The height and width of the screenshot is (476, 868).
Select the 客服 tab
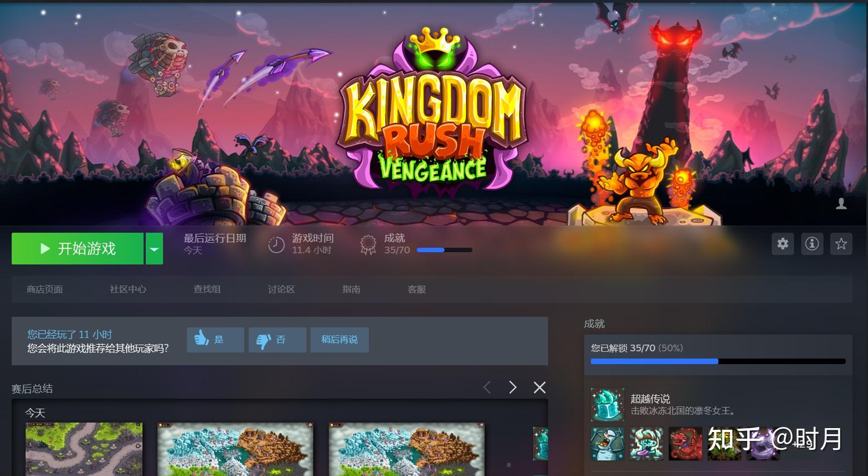pos(417,289)
